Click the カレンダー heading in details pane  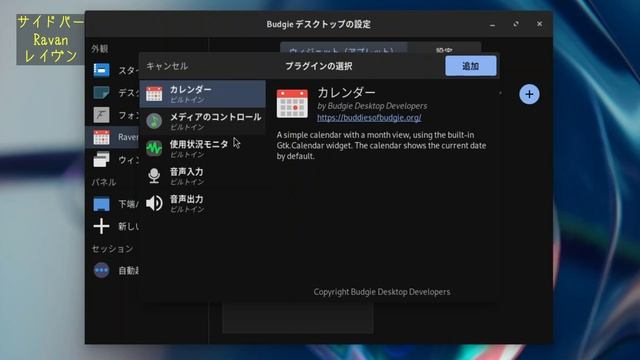(x=346, y=93)
